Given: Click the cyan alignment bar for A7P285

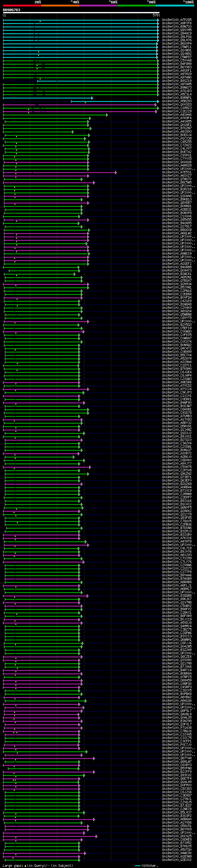Looking at the screenshot, I should pos(81,20).
